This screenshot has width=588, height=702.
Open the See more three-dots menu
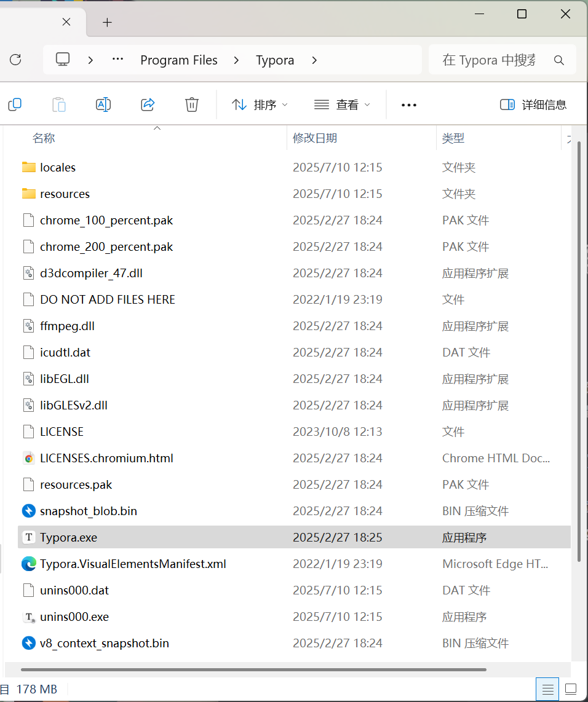click(409, 105)
